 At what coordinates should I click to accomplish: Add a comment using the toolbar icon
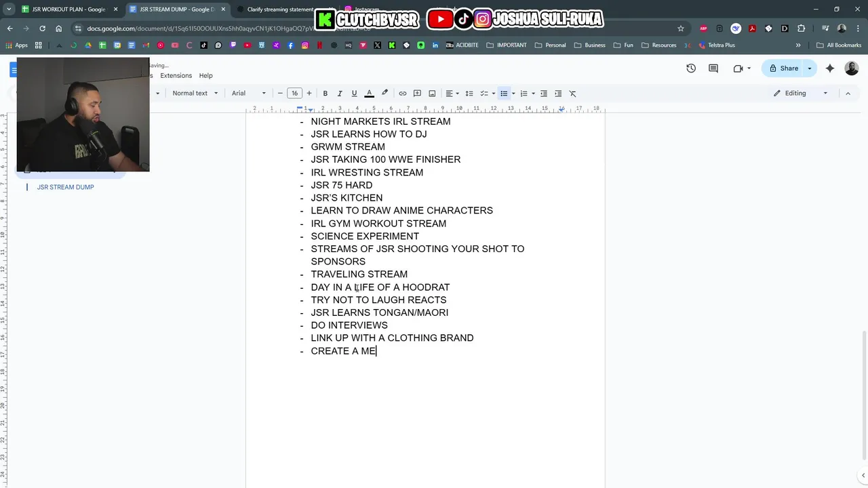(x=418, y=94)
